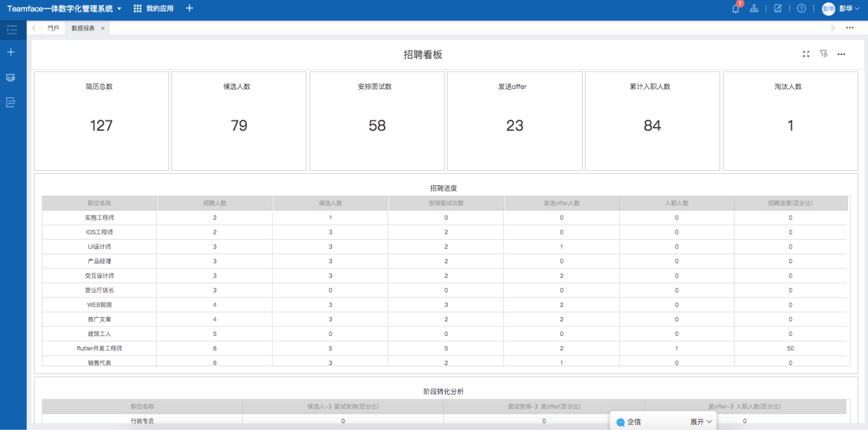Click the 职位名称 column header in 招聘进度
Screen dimensions: 868x430
[99, 203]
